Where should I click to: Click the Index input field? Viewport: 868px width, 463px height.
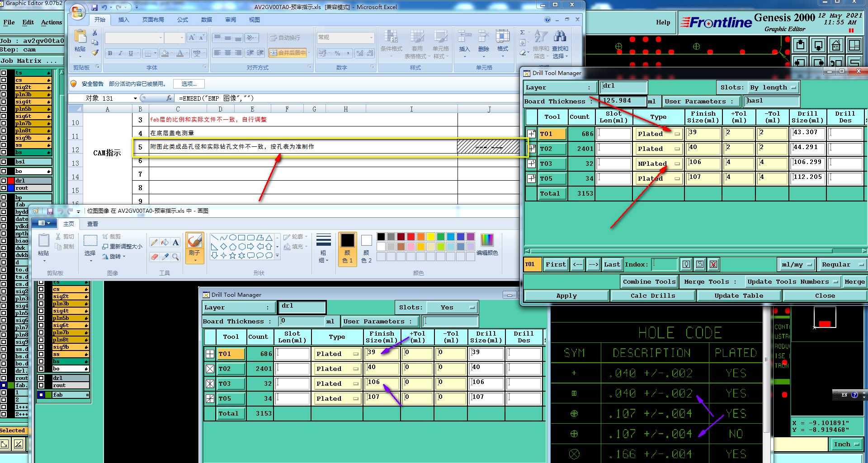point(665,264)
